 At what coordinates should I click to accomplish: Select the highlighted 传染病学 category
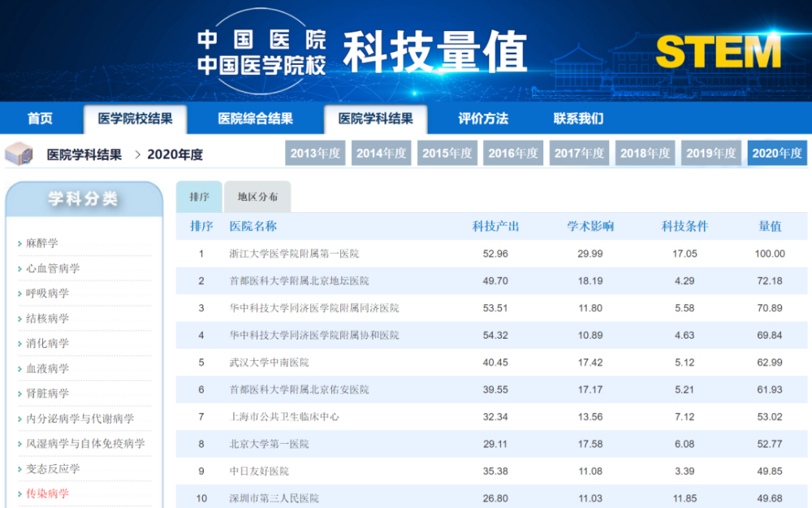[48, 493]
